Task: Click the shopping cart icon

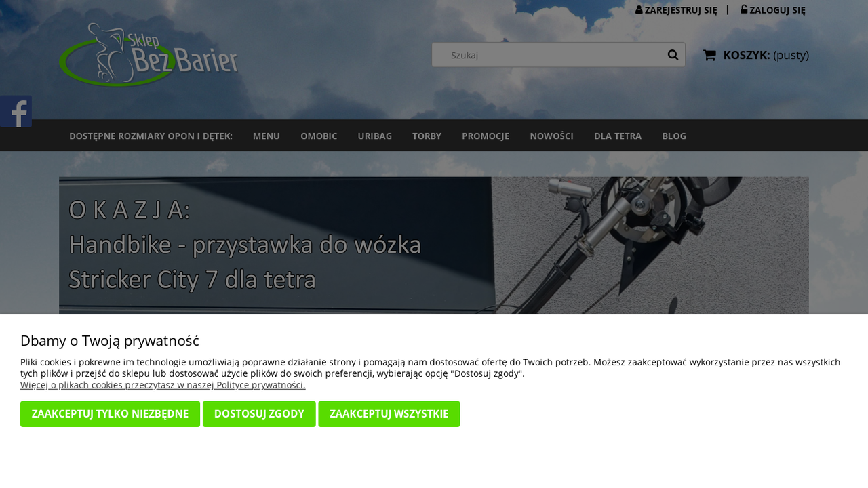Action: point(709,55)
